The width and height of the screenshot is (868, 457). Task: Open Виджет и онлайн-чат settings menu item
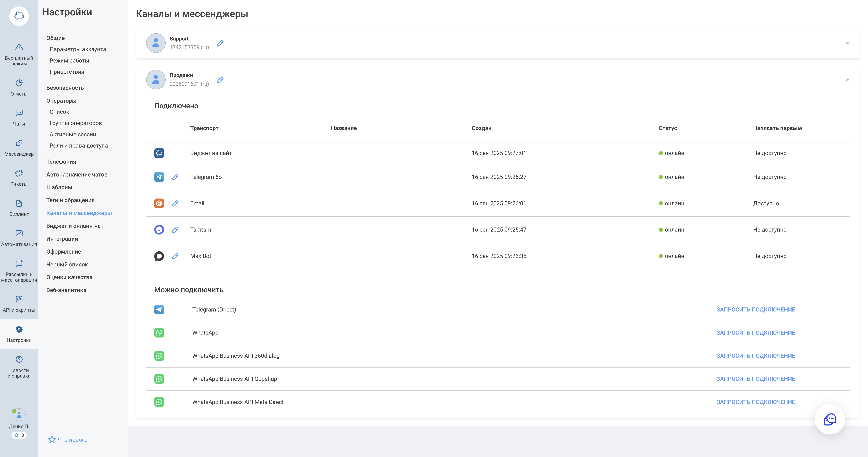pyautogui.click(x=75, y=226)
